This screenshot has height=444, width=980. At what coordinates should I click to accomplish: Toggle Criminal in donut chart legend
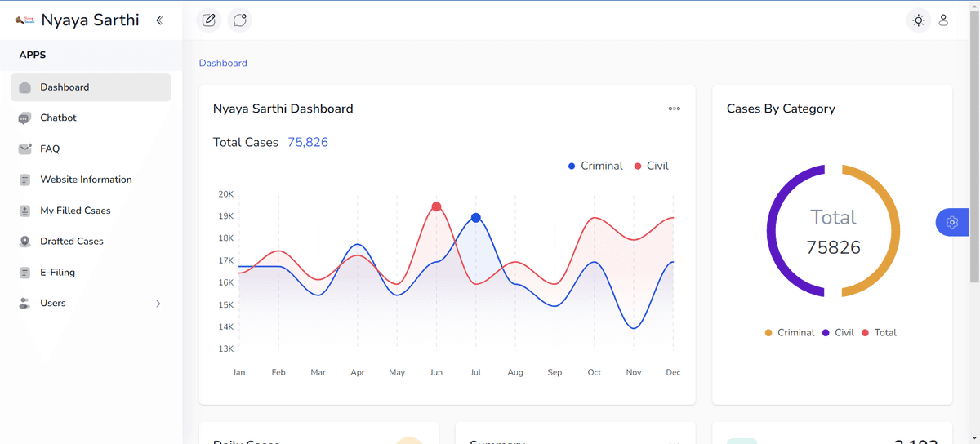790,333
